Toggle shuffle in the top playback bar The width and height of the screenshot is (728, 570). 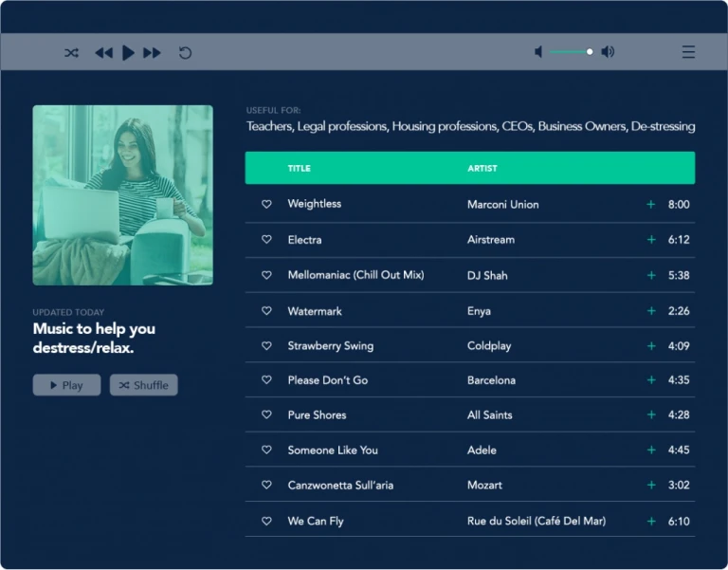(71, 53)
